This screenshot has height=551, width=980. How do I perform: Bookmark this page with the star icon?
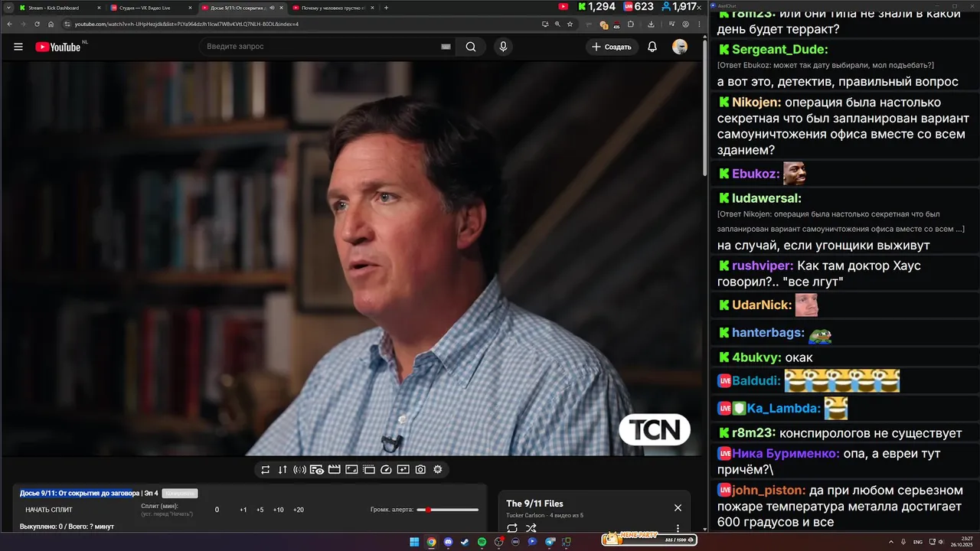tap(570, 24)
